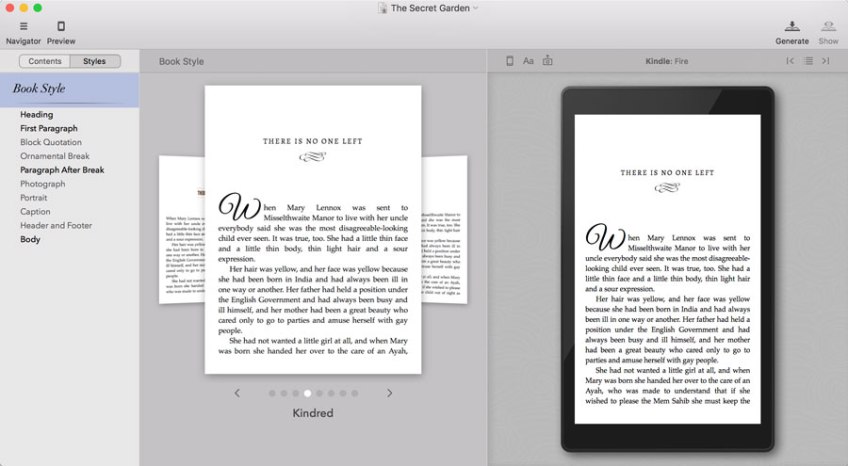Toggle the Preview pane
848x466 pixels.
tap(61, 32)
